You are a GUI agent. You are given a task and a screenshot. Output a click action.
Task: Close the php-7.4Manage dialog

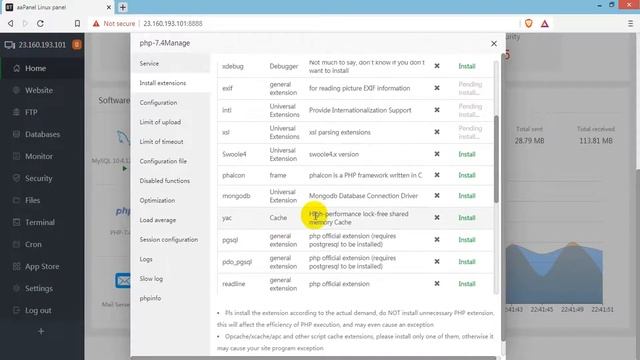tap(494, 43)
